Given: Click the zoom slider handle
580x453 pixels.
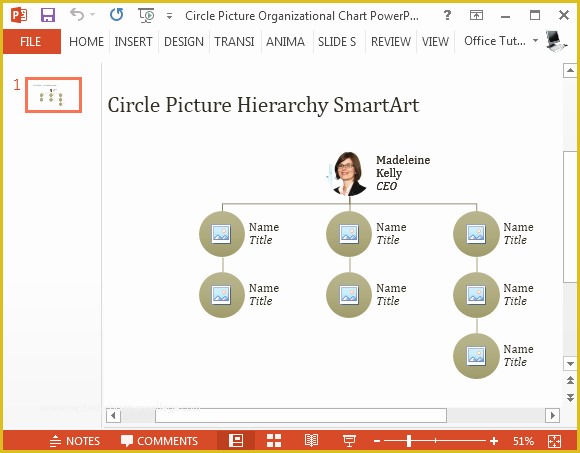Looking at the screenshot, I should [x=409, y=441].
